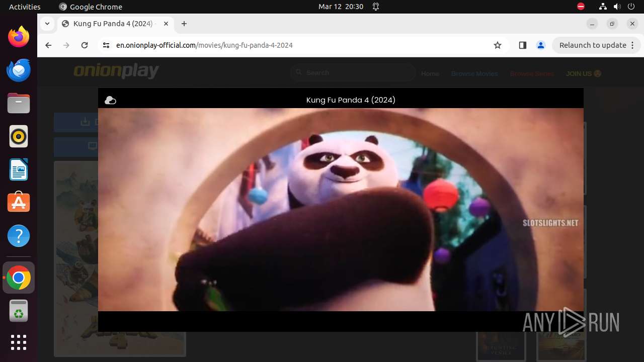Open Ubuntu Software from the dock
Viewport: 644px width, 362px height.
pos(19,203)
